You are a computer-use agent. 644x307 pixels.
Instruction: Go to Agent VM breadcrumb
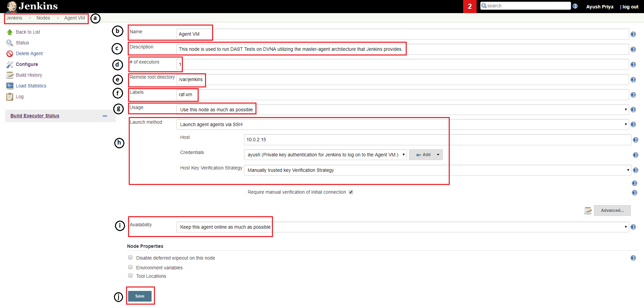75,18
